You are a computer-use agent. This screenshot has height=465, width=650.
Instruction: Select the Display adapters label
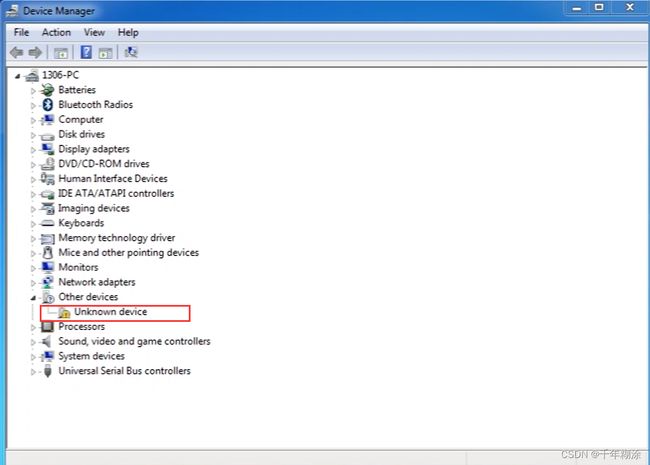(x=94, y=149)
